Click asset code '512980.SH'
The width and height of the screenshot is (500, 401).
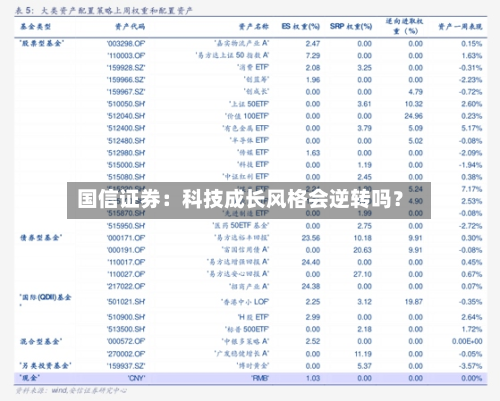point(126,153)
